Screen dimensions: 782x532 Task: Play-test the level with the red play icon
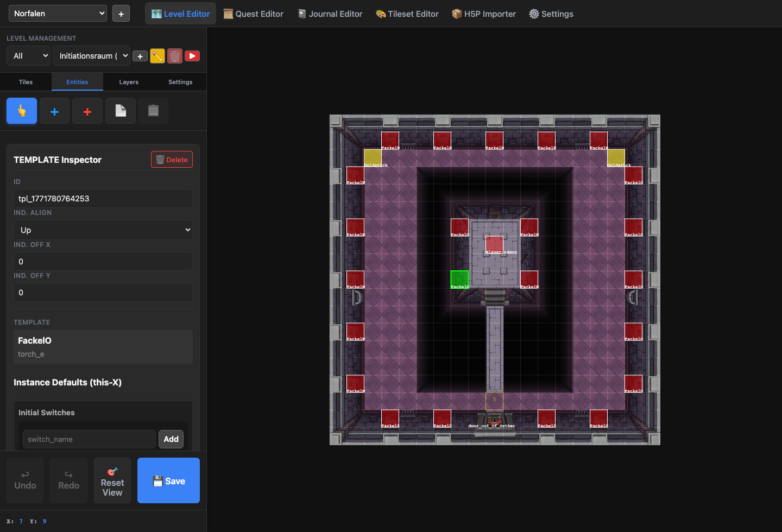pos(192,55)
